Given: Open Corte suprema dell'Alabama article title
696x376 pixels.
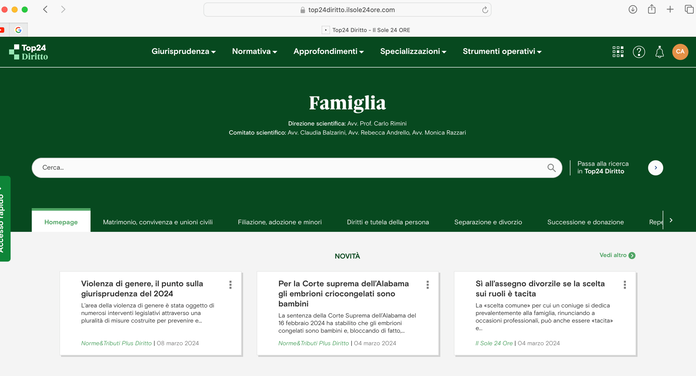Looking at the screenshot, I should [x=344, y=293].
